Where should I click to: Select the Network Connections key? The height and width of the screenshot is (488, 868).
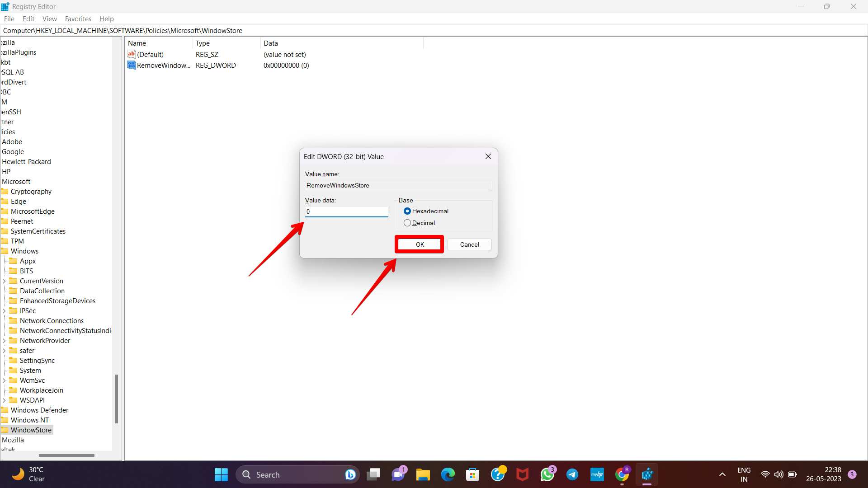coord(52,321)
